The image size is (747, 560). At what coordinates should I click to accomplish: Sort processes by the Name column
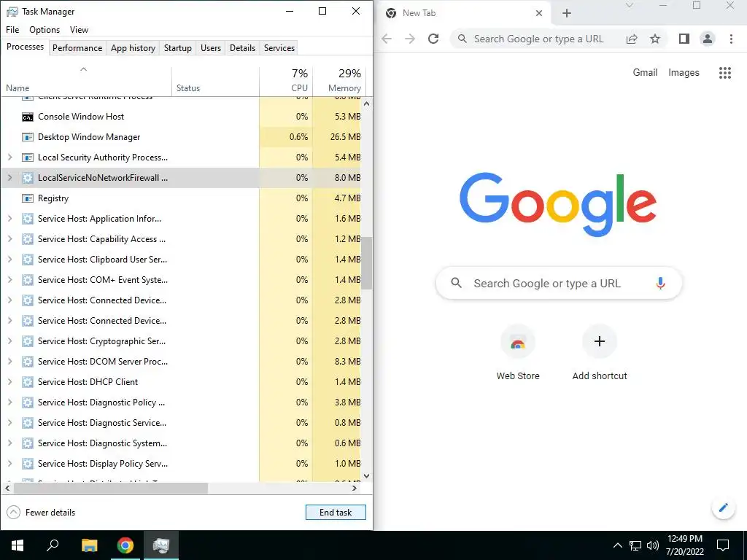[x=86, y=81]
